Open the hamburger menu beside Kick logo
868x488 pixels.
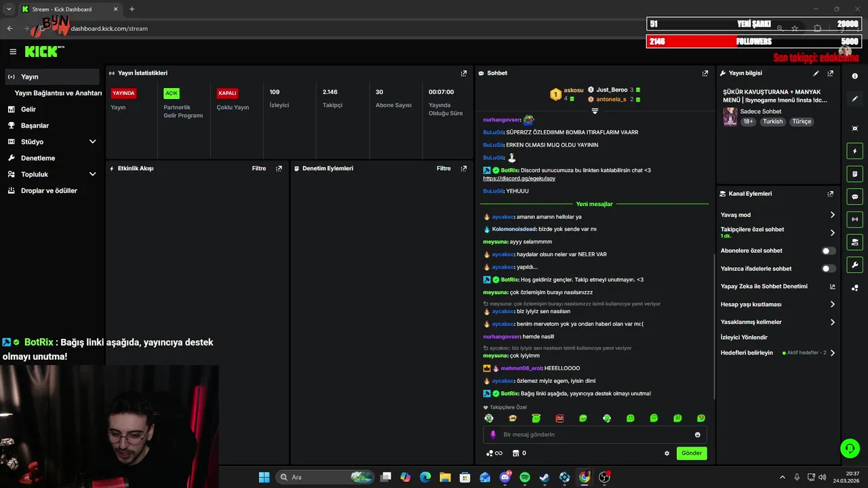coord(13,52)
